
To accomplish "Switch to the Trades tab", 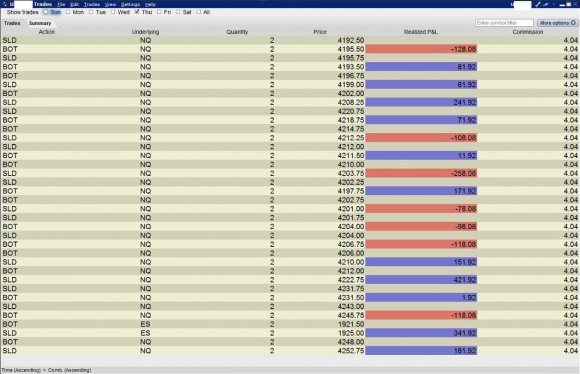I will click(12, 23).
